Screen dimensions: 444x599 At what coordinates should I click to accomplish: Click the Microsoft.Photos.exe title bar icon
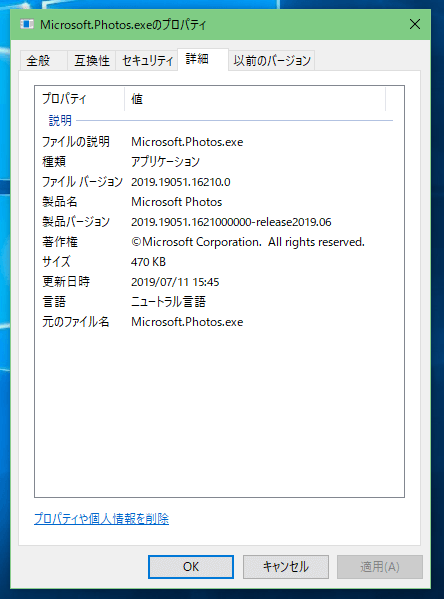(x=27, y=24)
